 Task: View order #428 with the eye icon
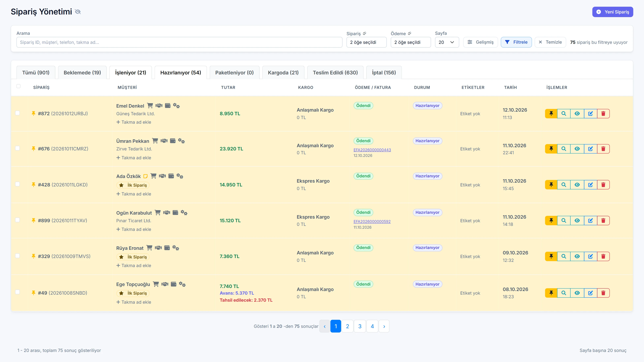[x=577, y=185]
